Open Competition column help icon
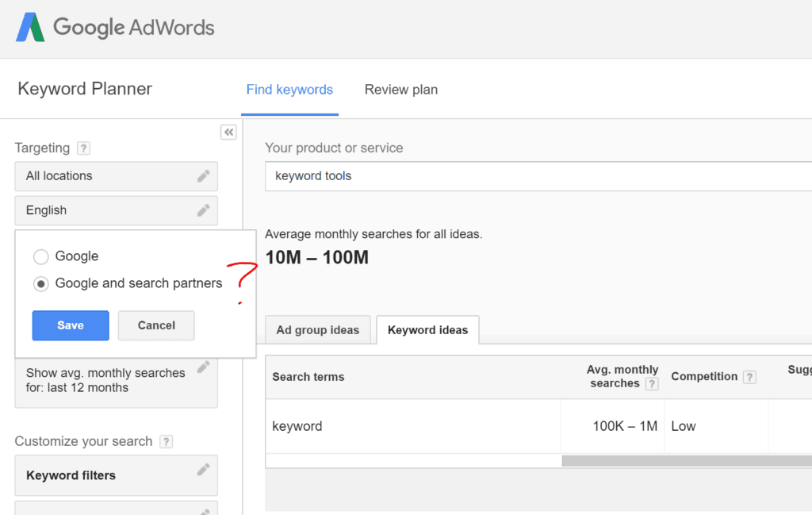The image size is (812, 515). 749,377
